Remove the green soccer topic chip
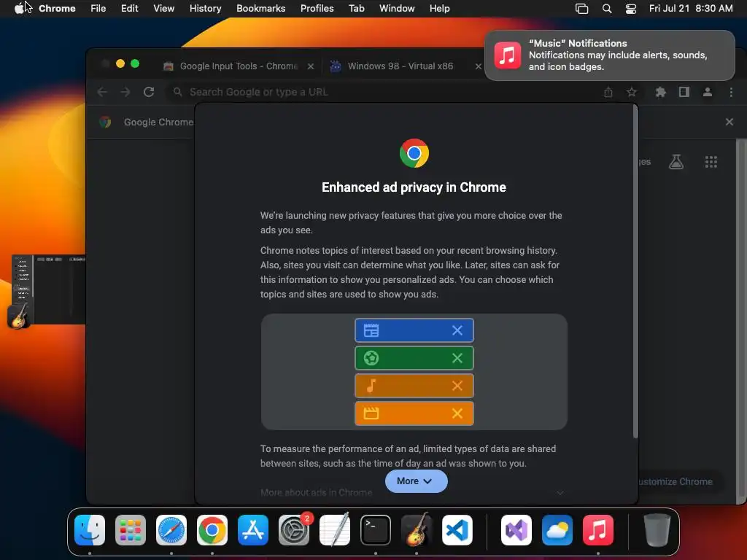The height and width of the screenshot is (560, 747). tap(457, 358)
